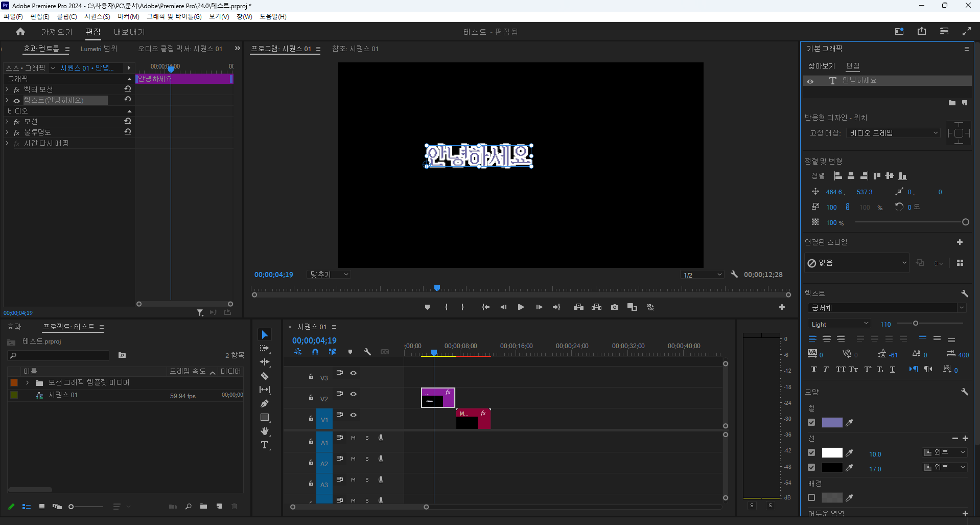The height and width of the screenshot is (525, 980).
Task: Activate the Hand tool
Action: pos(265,431)
